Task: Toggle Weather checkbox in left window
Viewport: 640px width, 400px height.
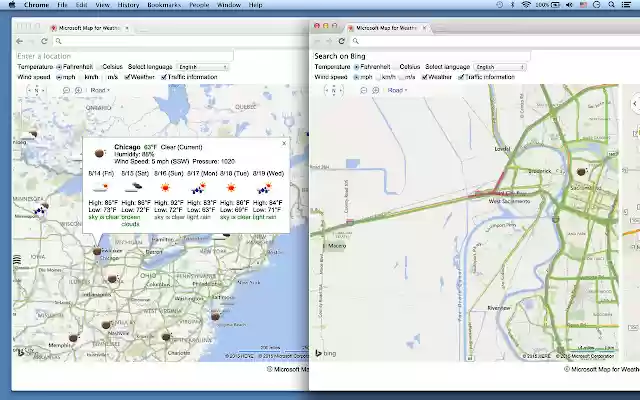Action: [x=127, y=77]
